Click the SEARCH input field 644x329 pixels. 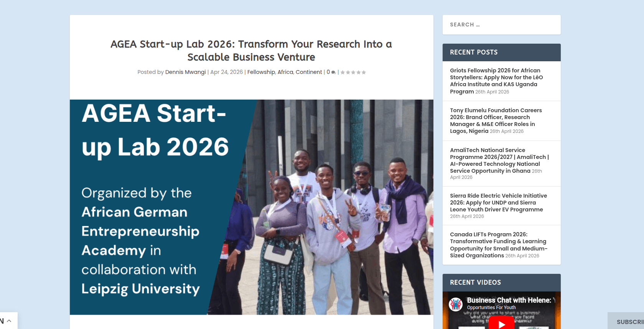coord(501,25)
